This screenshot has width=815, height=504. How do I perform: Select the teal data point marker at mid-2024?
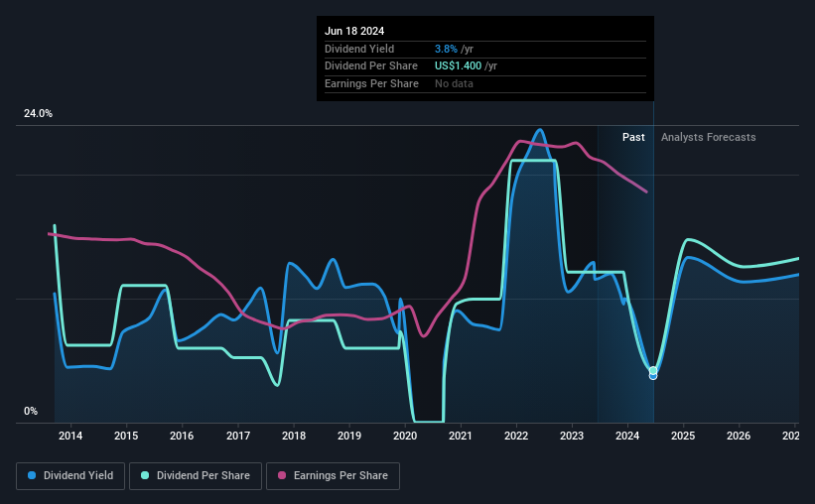(x=653, y=370)
